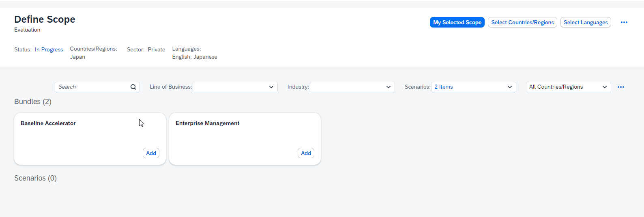This screenshot has width=644, height=217.
Task: Click the Scenarios filter chevron arrow
Action: 509,87
